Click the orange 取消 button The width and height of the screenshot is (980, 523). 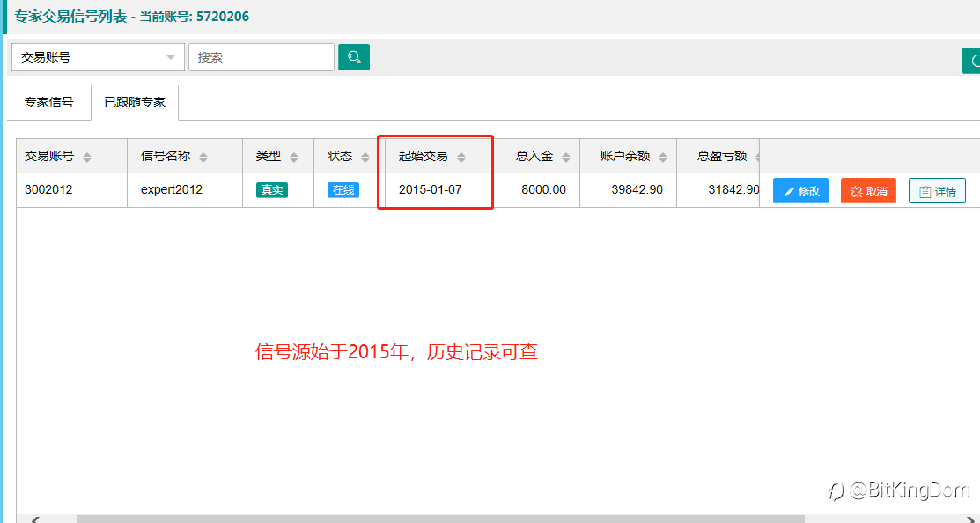tap(869, 190)
